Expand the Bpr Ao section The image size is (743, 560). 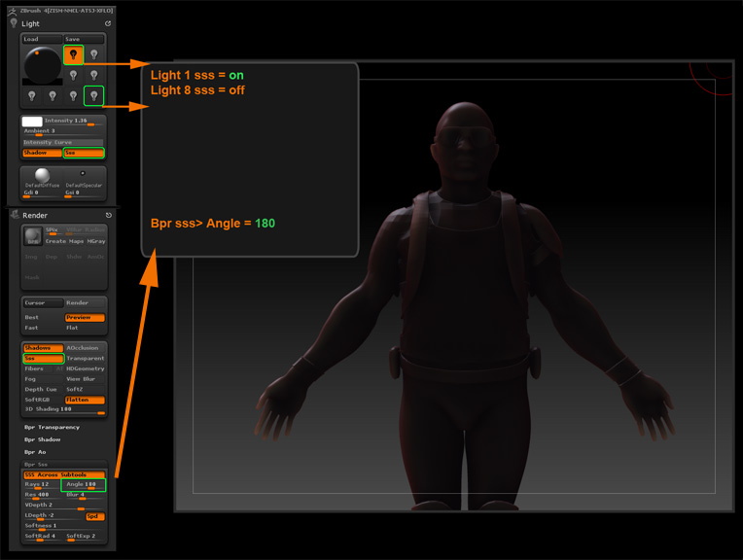tap(36, 452)
